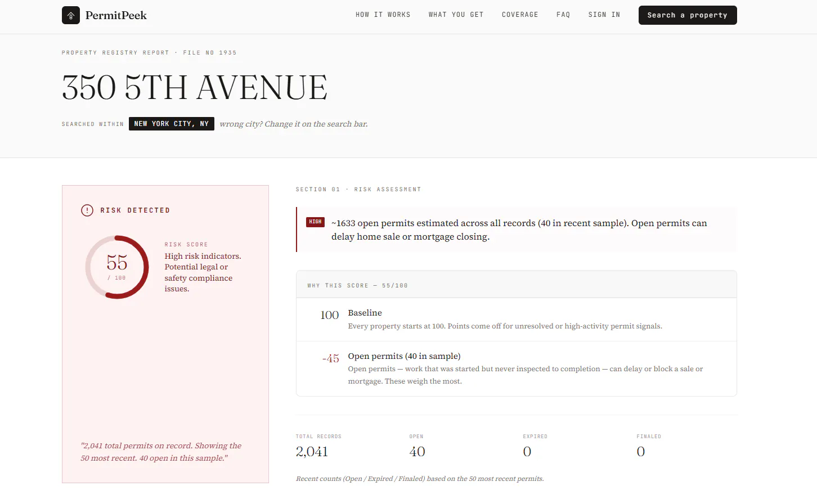Click the 'Recent counts' footnote text

coord(420,479)
